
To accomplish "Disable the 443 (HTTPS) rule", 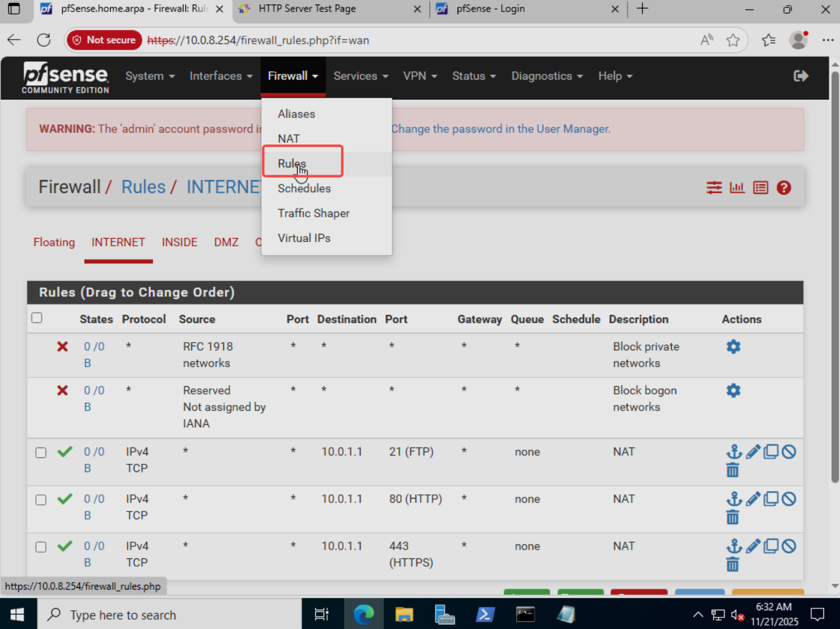I will point(789,546).
